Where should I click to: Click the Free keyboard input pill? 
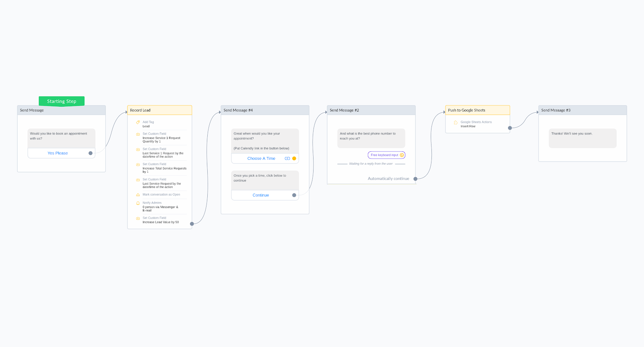[386, 155]
